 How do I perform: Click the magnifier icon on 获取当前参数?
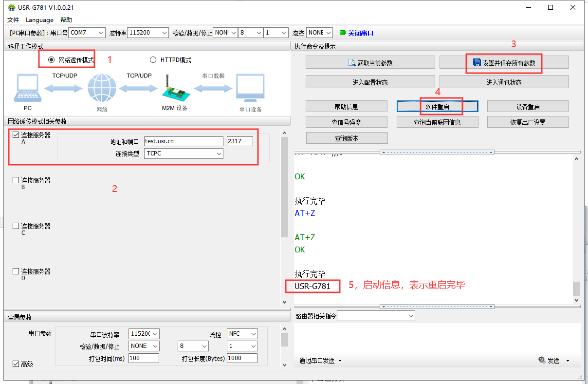tap(352, 62)
